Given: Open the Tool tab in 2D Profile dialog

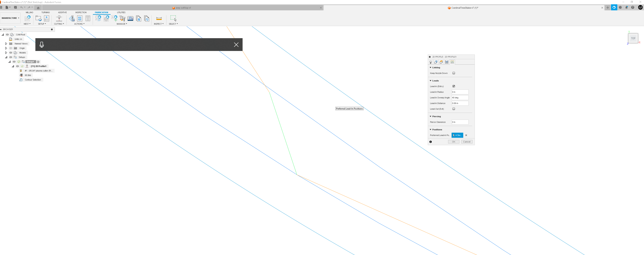Looking at the screenshot, I should pos(431,62).
